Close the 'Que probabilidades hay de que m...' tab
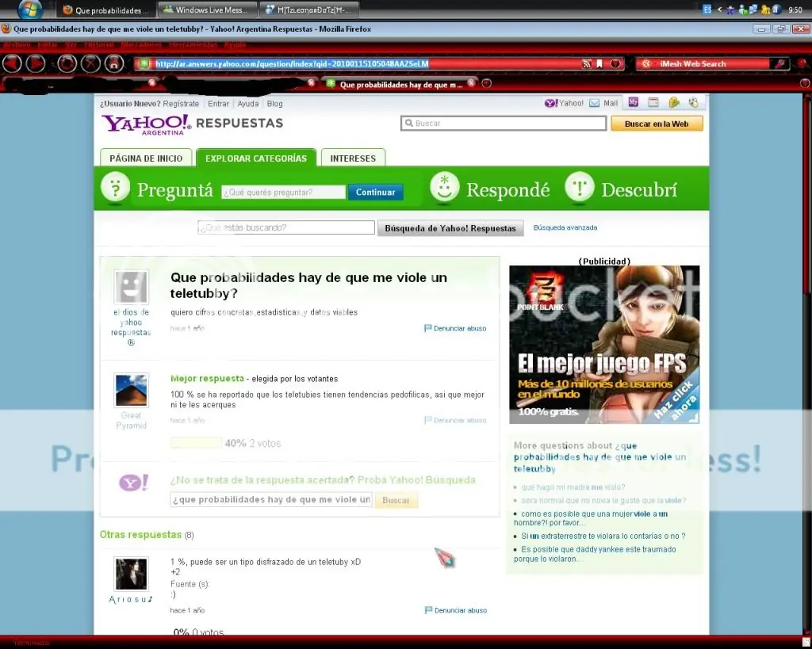The image size is (812, 649). click(471, 82)
